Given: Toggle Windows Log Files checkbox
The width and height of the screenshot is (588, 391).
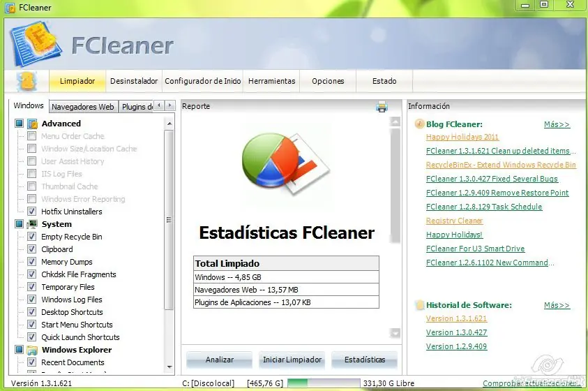Looking at the screenshot, I should [x=32, y=300].
